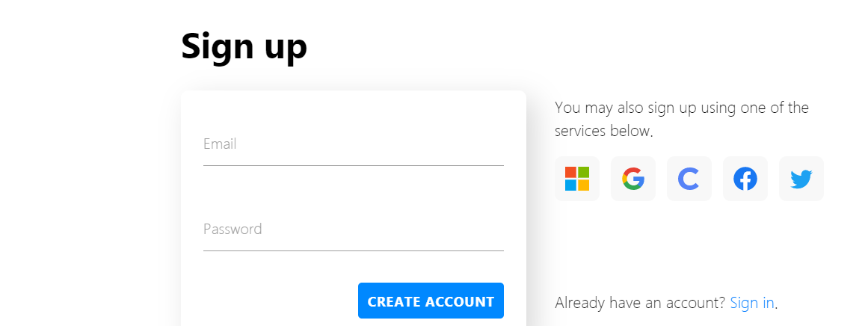Viewport: 868px width, 326px height.
Task: Open the Sign in link
Action: tap(752, 303)
